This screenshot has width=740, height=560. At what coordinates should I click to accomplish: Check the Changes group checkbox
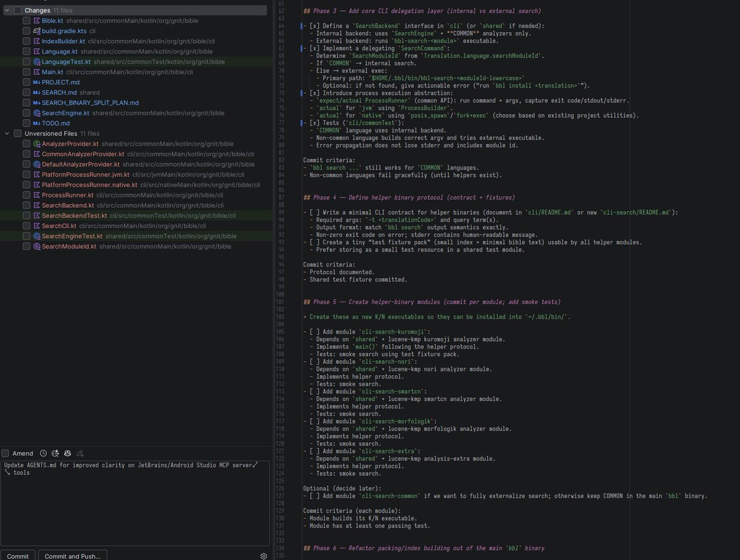click(x=18, y=10)
